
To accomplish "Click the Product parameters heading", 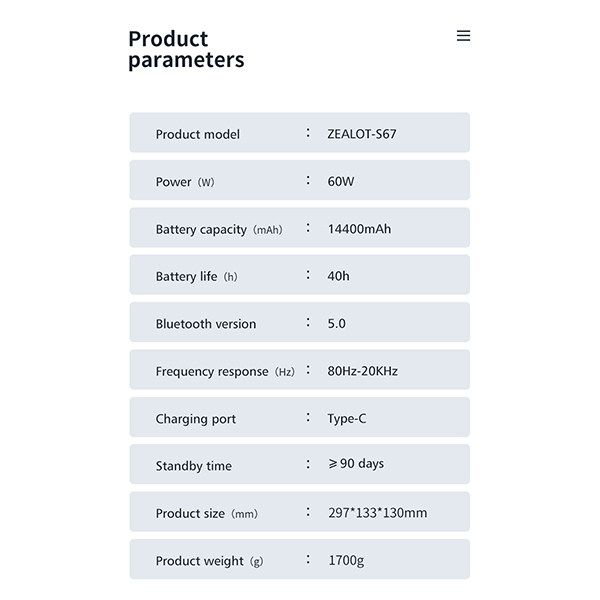I will tap(186, 49).
